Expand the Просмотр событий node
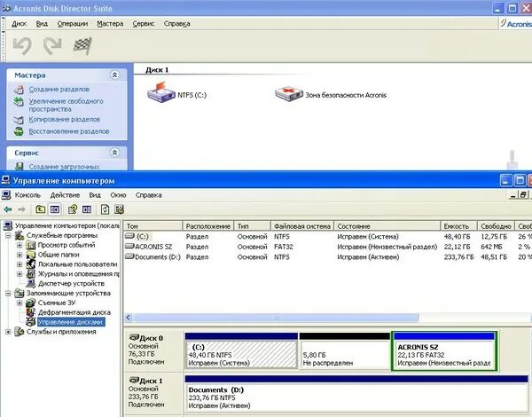This screenshot has height=417, width=532. [x=20, y=245]
